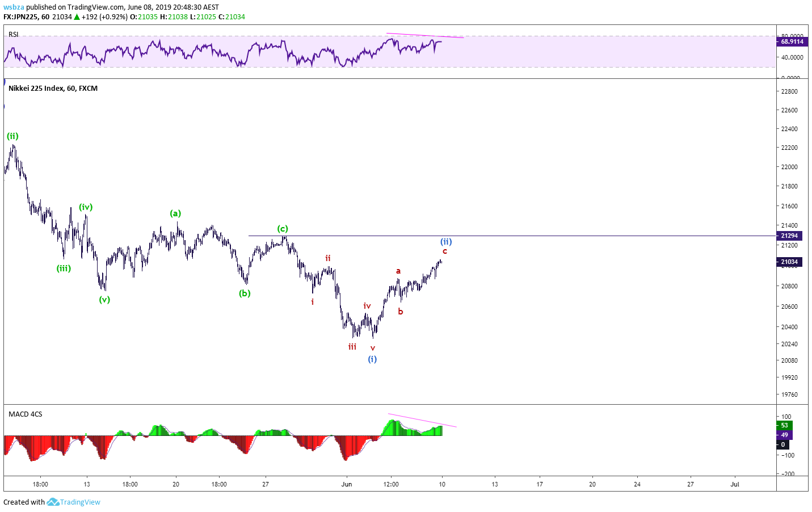Select the H:21038 high value
Screen dimensions: 812x512
point(174,16)
